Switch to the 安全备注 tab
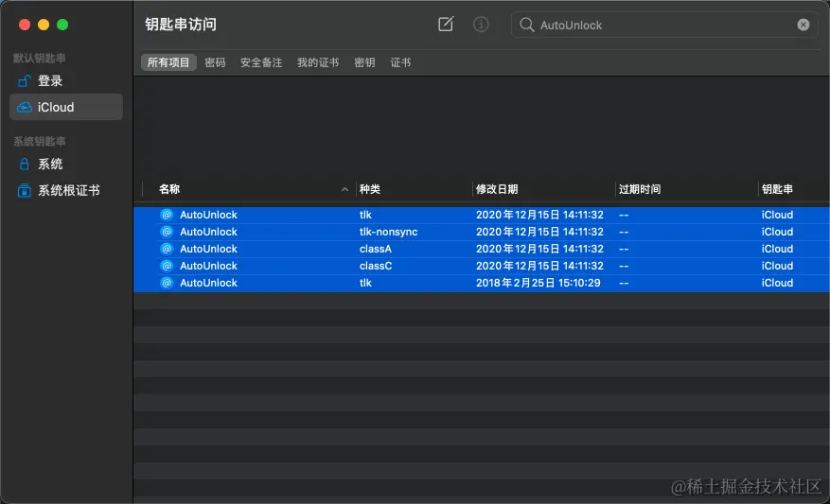This screenshot has width=830, height=504. coord(261,62)
